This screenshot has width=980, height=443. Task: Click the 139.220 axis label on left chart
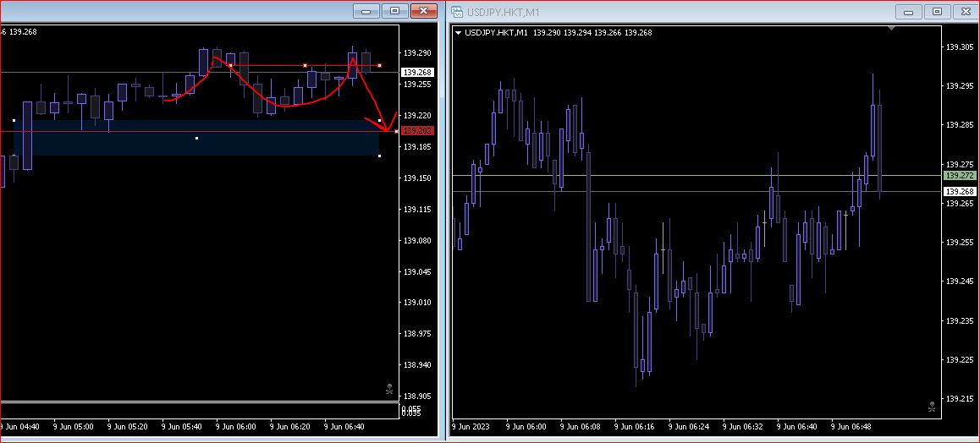coord(419,116)
